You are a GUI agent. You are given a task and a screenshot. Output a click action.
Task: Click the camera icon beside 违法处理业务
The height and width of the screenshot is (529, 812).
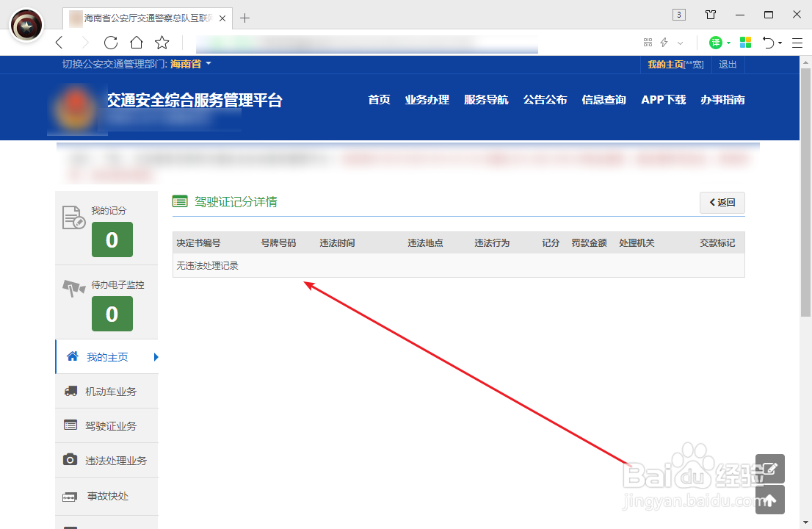pos(70,460)
